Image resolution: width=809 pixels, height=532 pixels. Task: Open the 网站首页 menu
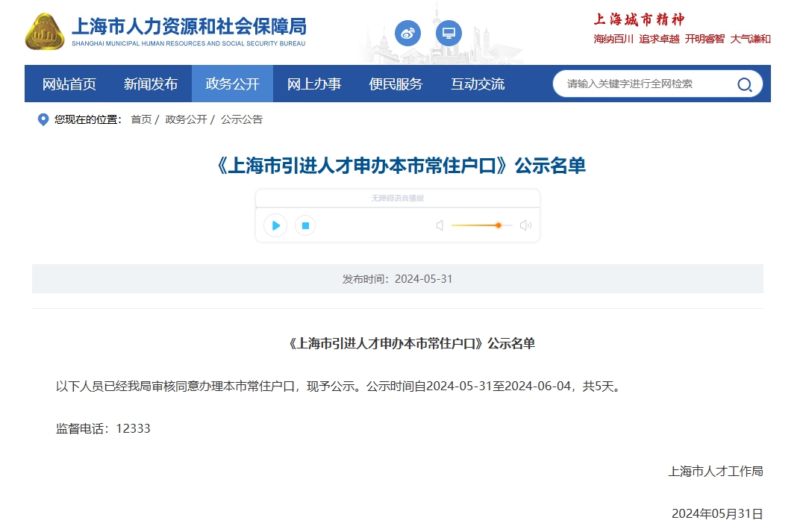(69, 84)
